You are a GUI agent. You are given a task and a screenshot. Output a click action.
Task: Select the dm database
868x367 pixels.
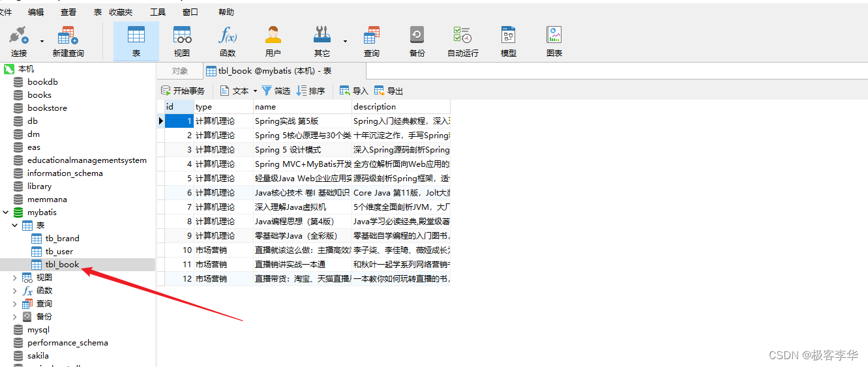click(x=33, y=134)
